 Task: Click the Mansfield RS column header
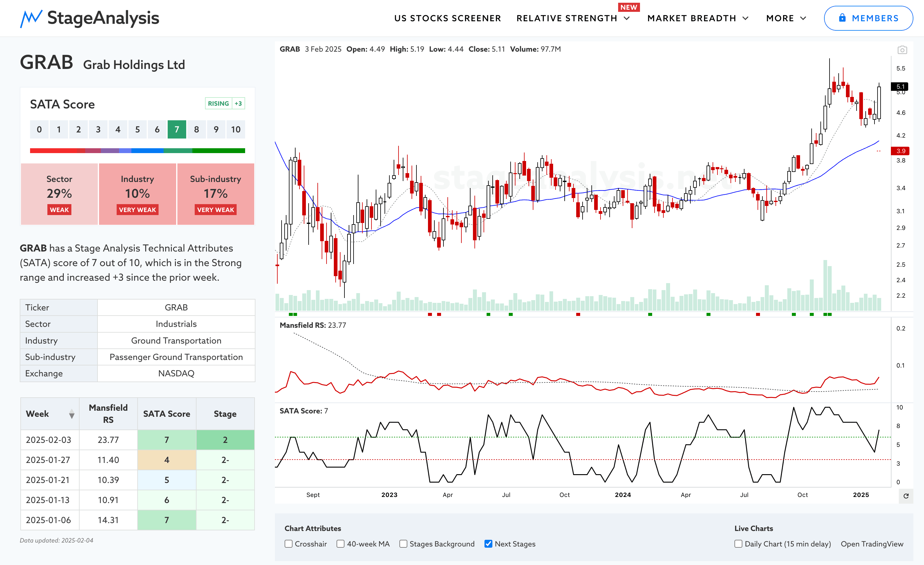tap(108, 414)
